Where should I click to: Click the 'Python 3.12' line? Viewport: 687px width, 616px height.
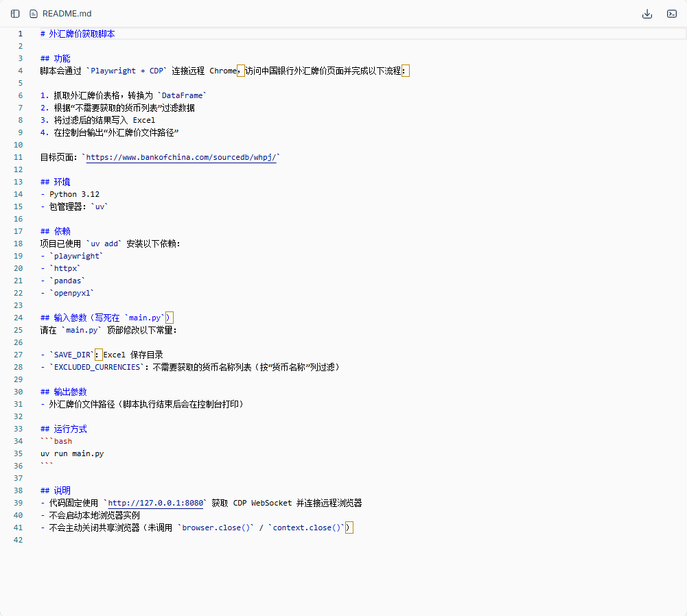point(75,194)
